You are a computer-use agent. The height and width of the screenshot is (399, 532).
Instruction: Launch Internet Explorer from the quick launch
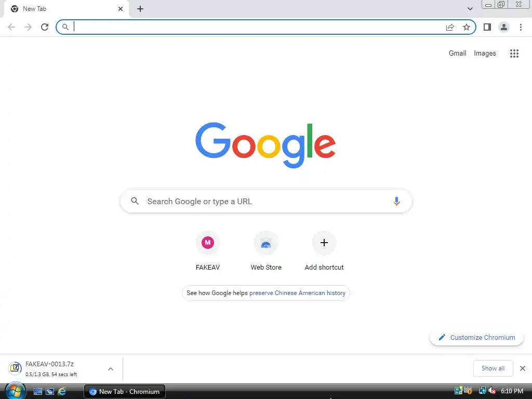tap(62, 392)
